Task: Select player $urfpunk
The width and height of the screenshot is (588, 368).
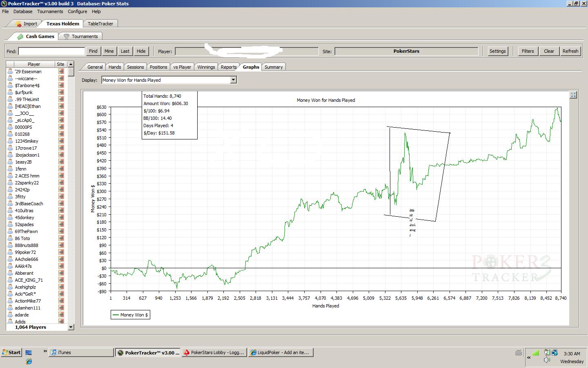Action: coord(24,92)
